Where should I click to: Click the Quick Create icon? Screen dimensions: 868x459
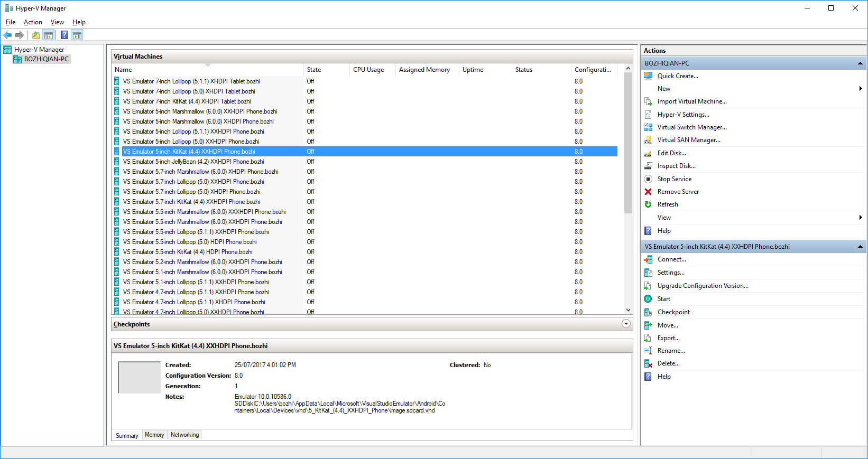[x=648, y=76]
